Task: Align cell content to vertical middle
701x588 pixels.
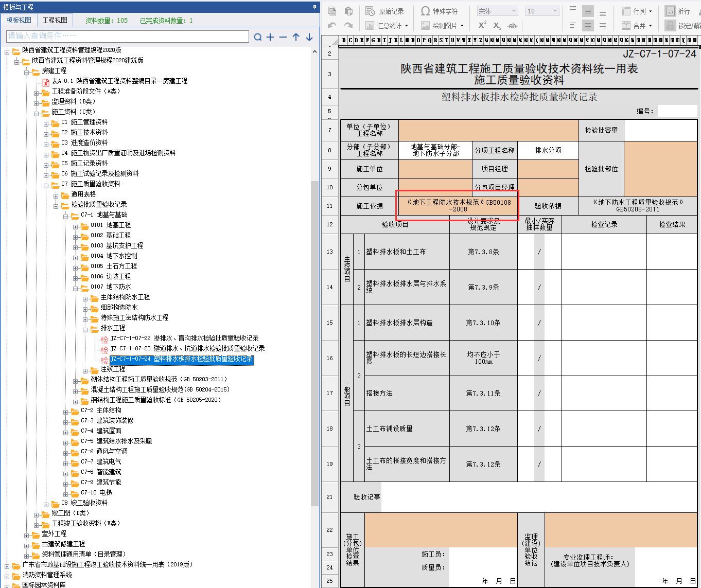Action: coord(588,11)
